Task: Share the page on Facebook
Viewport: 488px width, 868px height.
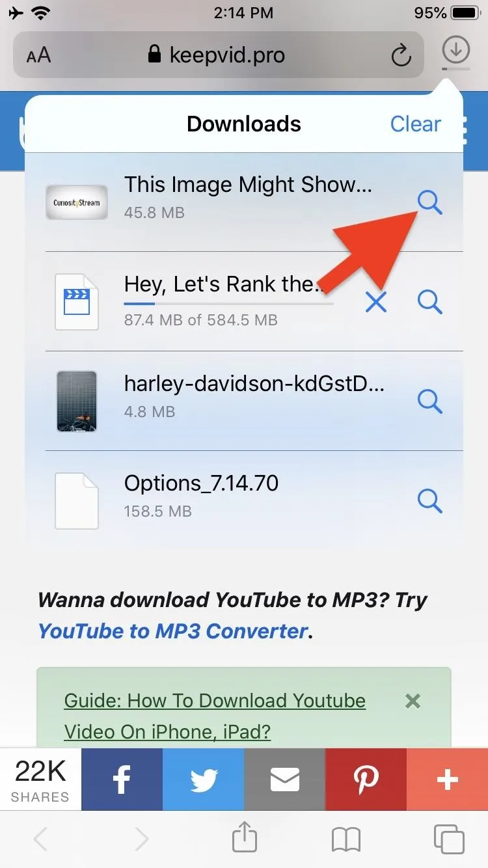Action: tap(122, 779)
